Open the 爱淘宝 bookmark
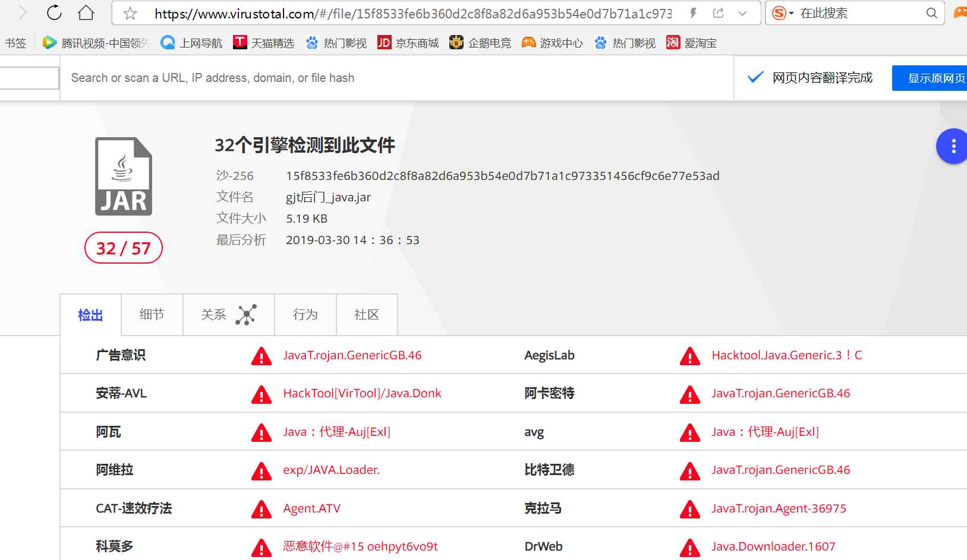 click(691, 43)
